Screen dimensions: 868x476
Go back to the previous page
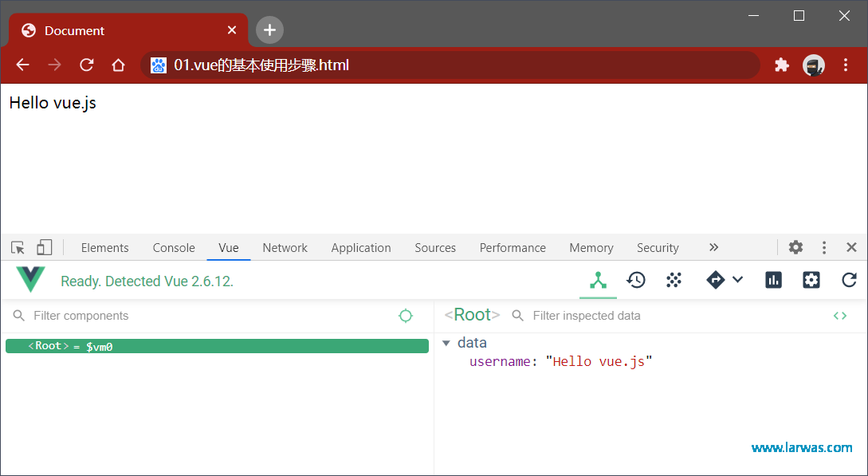22,65
